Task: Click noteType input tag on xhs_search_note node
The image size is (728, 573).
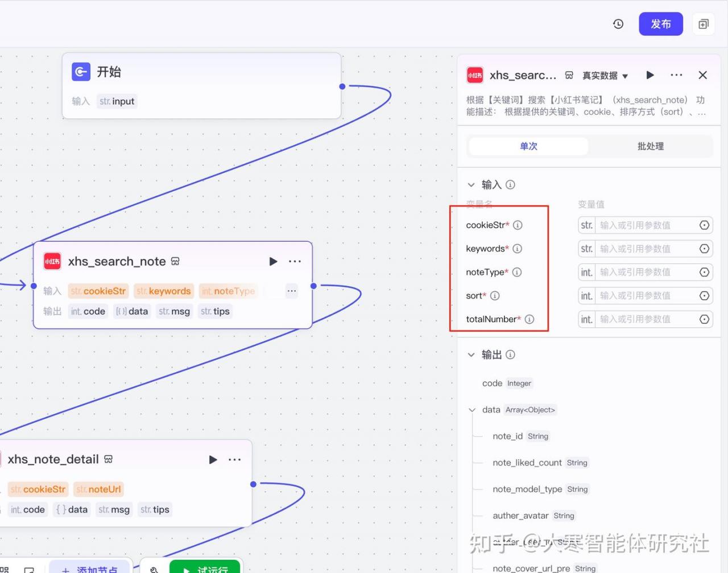Action: [x=228, y=291]
